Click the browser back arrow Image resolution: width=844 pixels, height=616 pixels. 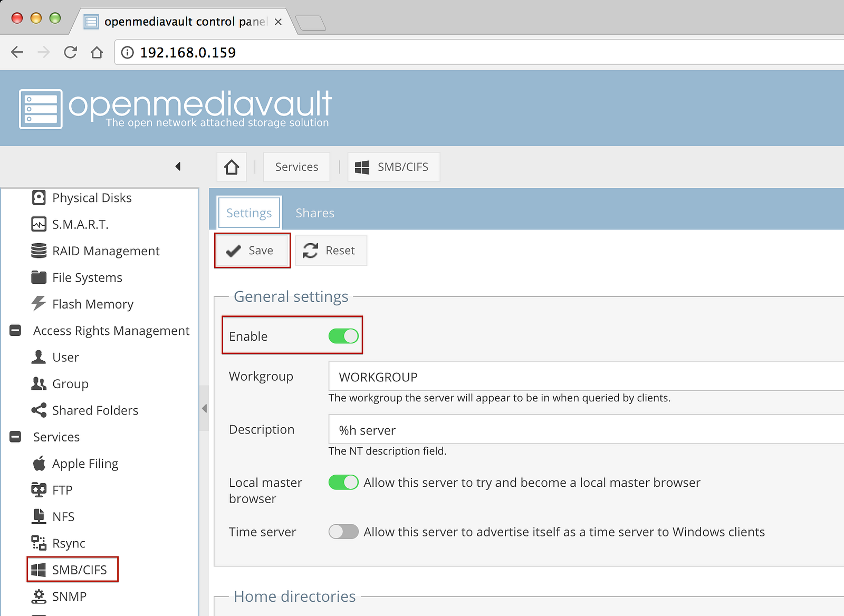[x=17, y=52]
